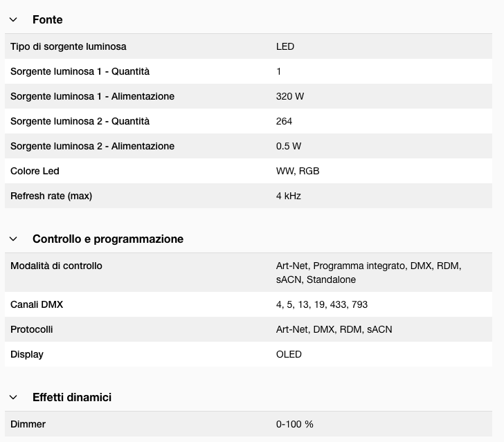Click the 4 kHz refresh value
The height and width of the screenshot is (442, 504).
288,196
